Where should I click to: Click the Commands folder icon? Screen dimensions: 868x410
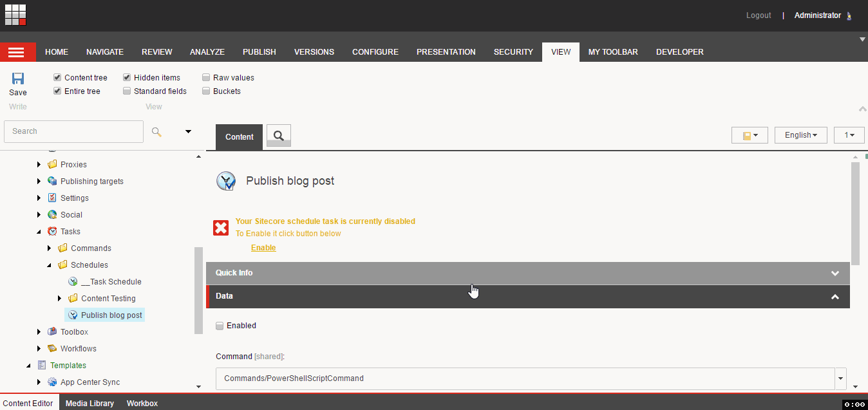coord(62,248)
